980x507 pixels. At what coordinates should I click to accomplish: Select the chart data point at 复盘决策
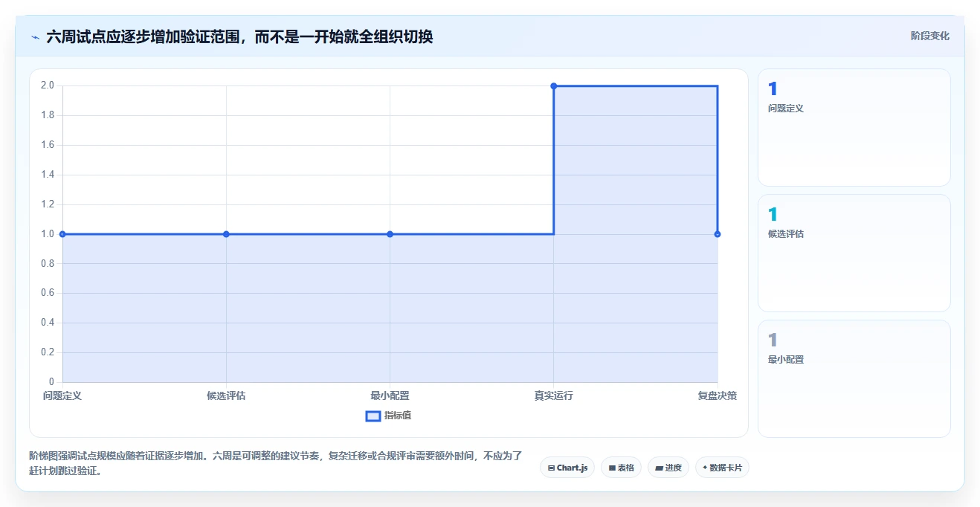pos(718,234)
